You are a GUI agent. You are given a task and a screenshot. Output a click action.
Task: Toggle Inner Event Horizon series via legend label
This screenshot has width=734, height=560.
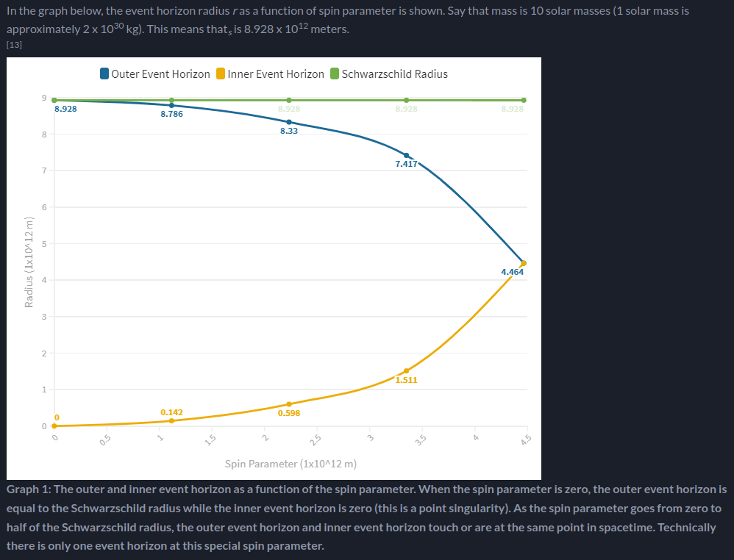coord(276,74)
